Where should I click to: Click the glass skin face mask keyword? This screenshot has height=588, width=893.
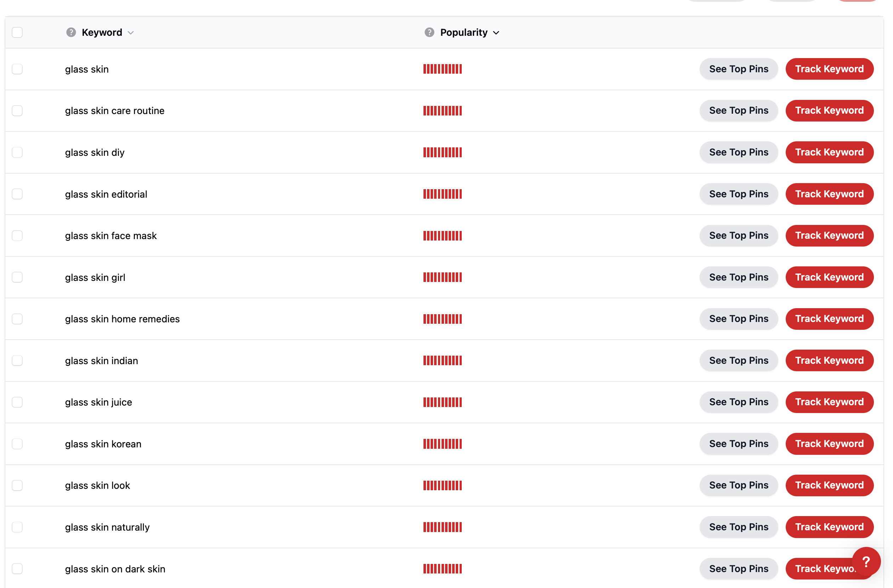click(111, 236)
